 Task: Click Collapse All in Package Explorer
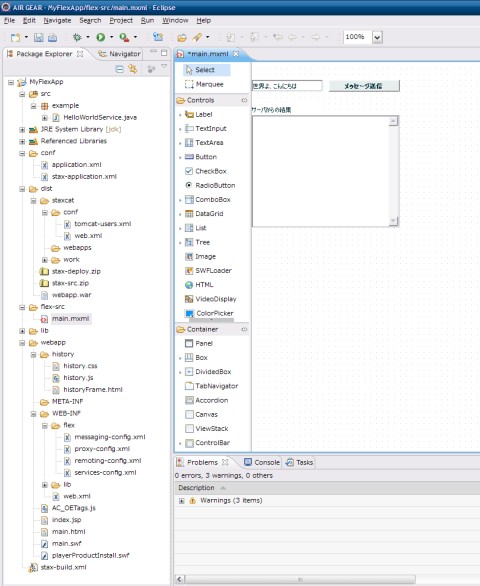point(120,69)
